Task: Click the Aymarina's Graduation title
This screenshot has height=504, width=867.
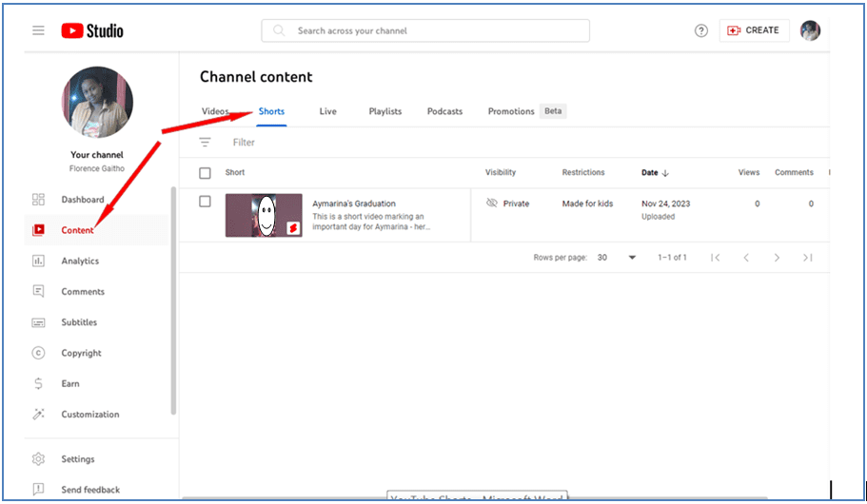Action: (x=354, y=204)
